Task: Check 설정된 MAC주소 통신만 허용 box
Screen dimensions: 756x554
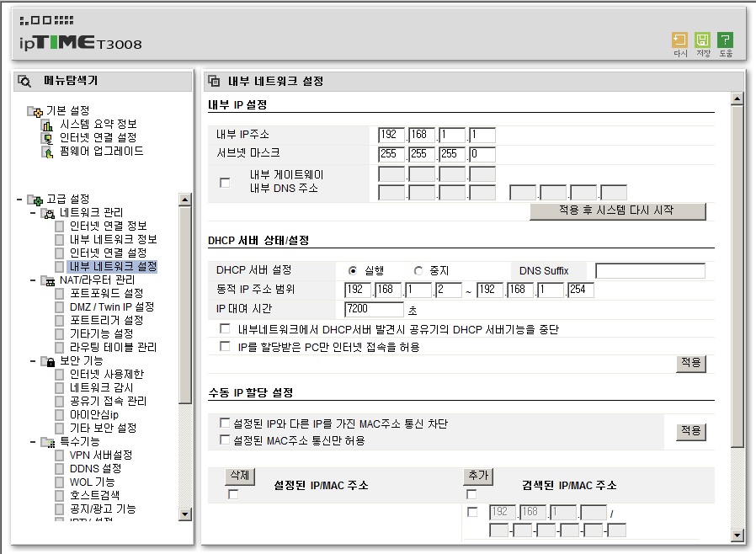Action: (225, 439)
